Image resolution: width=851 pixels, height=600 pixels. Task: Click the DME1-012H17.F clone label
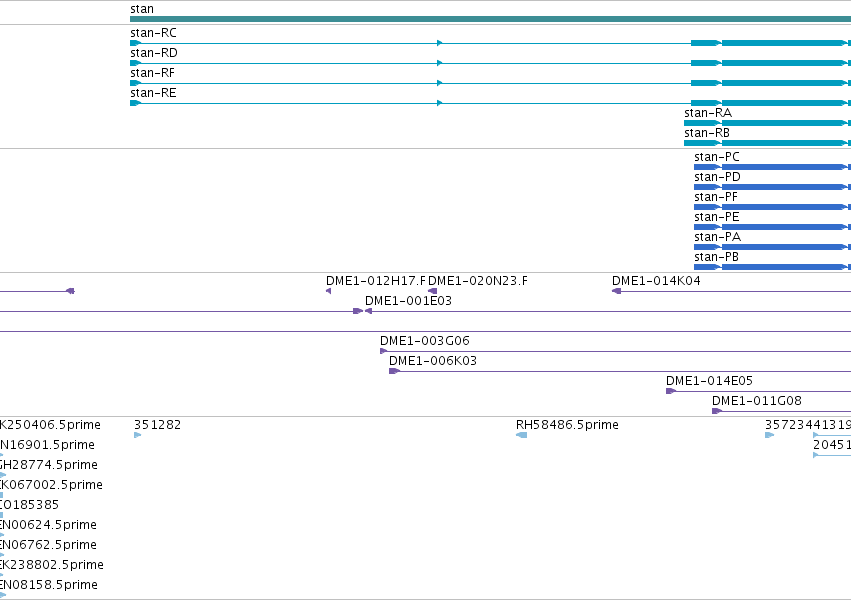pyautogui.click(x=376, y=281)
